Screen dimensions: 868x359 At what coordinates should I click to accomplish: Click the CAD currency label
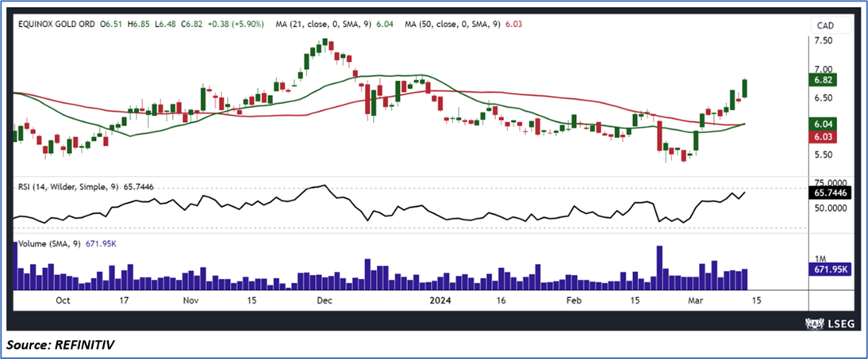824,25
